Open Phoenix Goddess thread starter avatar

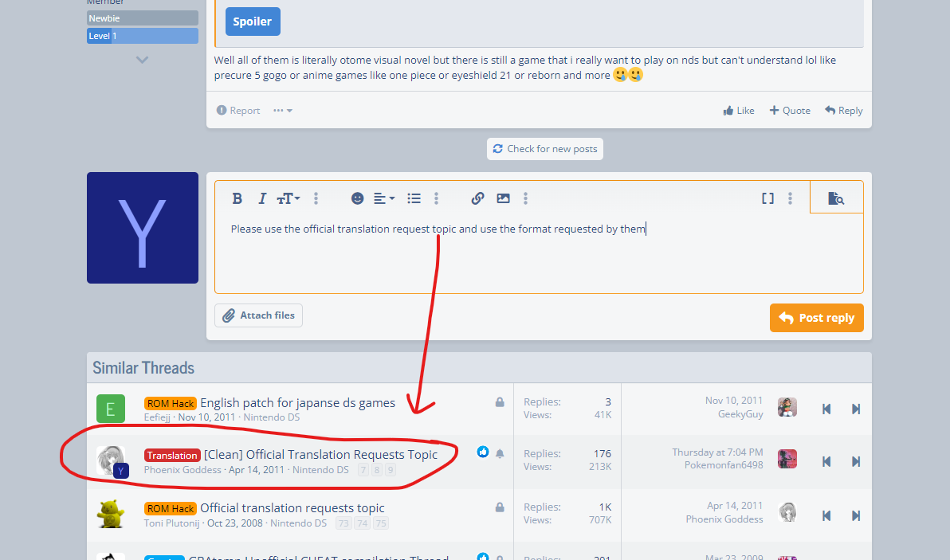click(110, 460)
